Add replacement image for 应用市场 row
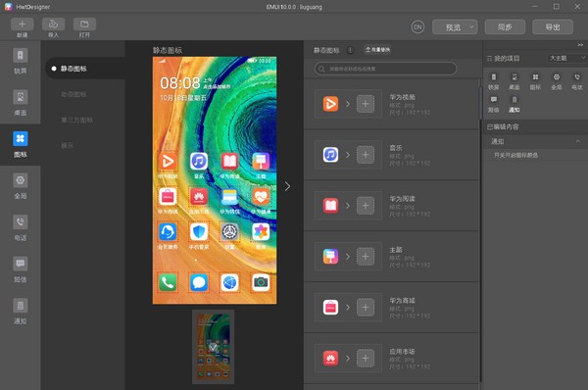This screenshot has height=390, width=588. tap(366, 358)
